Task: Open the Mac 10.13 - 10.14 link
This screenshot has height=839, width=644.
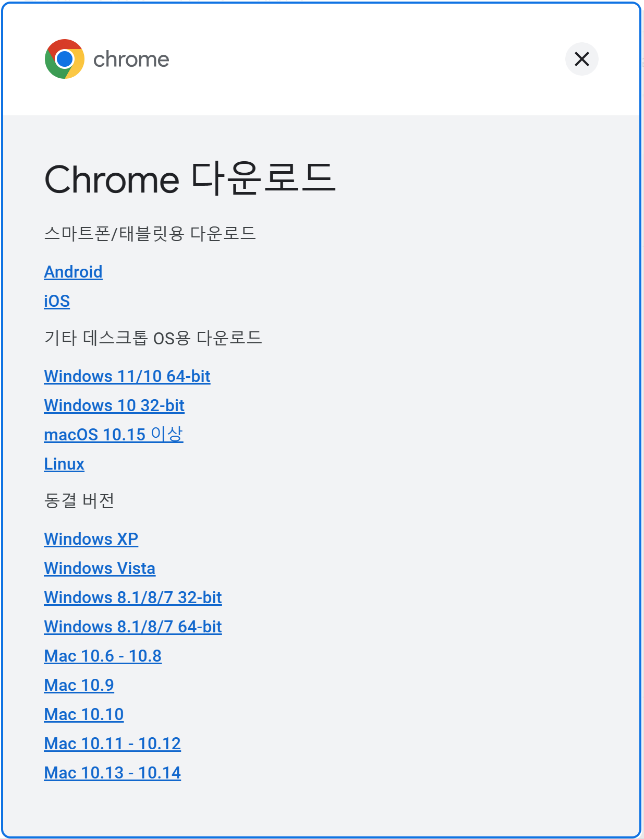Action: 113,773
